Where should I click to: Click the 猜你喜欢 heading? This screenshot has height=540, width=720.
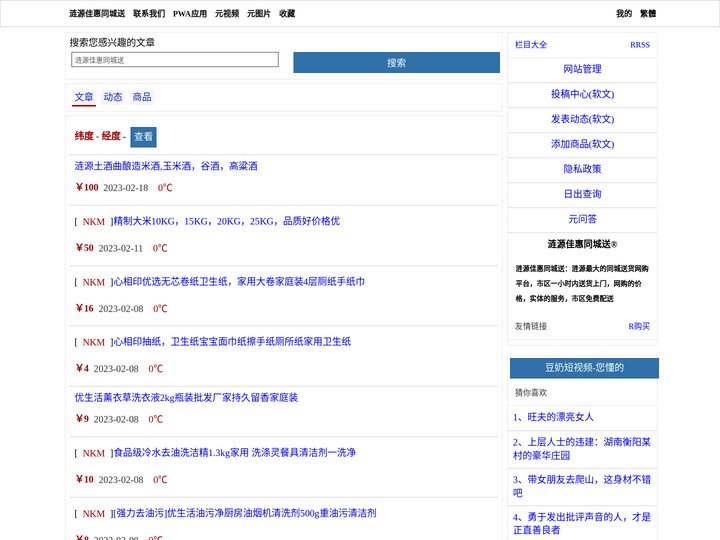tap(531, 393)
